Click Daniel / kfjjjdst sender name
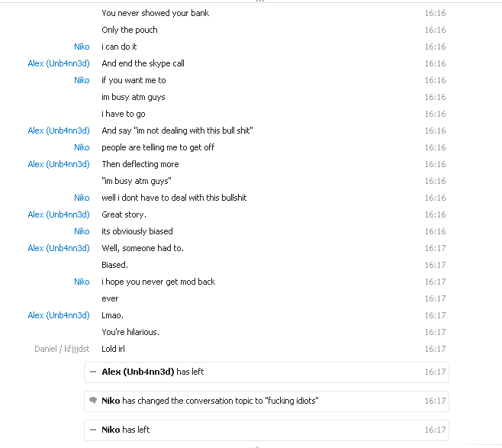The width and height of the screenshot is (502, 448). point(62,349)
